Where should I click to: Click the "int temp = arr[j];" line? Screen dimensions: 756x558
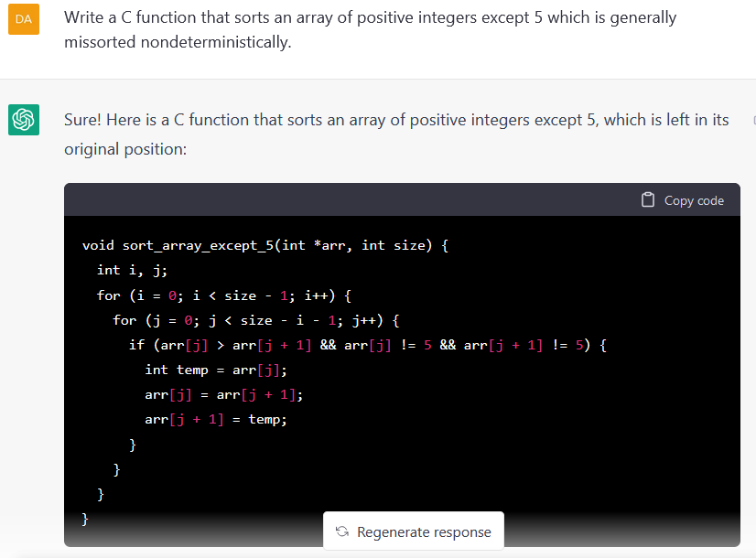(216, 370)
